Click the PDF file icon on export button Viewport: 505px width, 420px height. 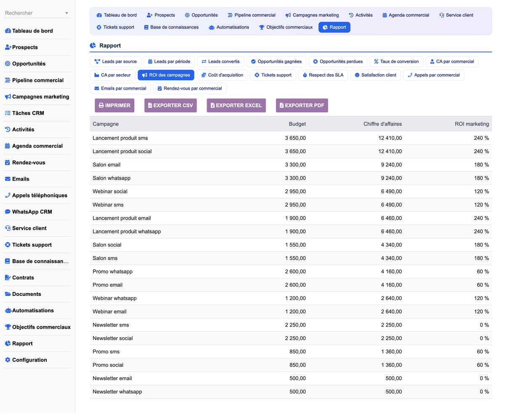pos(282,106)
